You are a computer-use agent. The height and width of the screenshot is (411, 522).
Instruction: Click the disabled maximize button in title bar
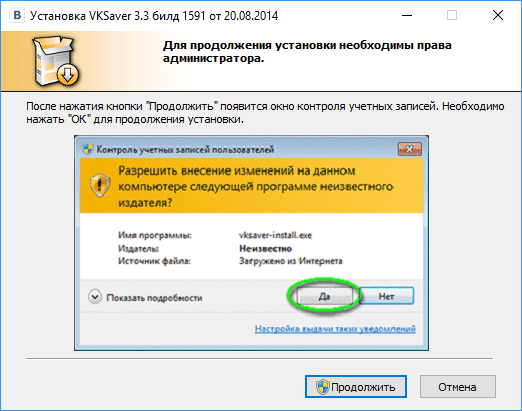point(452,15)
